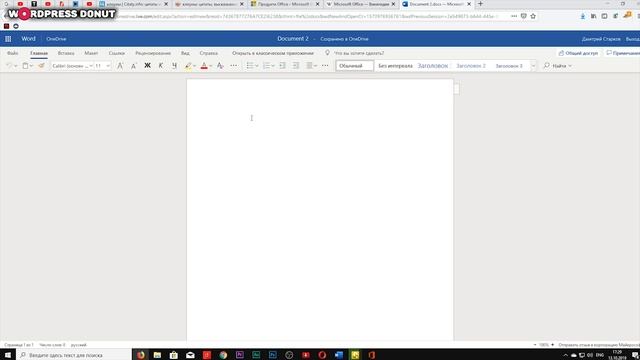This screenshot has width=640, height=360.
Task: Select the Обычный style
Action: point(354,66)
